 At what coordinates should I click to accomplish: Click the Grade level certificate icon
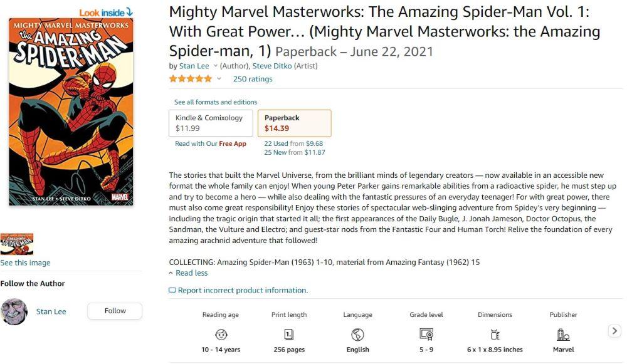click(x=426, y=334)
